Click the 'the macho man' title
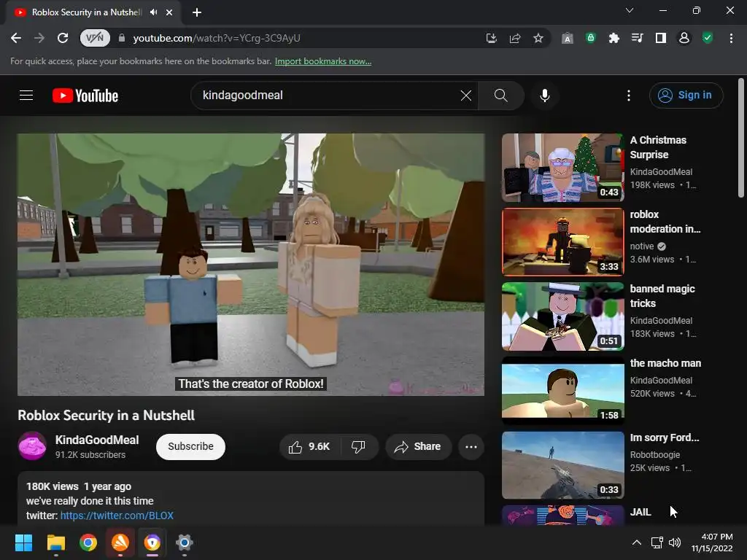Image resolution: width=747 pixels, height=560 pixels. tap(665, 363)
